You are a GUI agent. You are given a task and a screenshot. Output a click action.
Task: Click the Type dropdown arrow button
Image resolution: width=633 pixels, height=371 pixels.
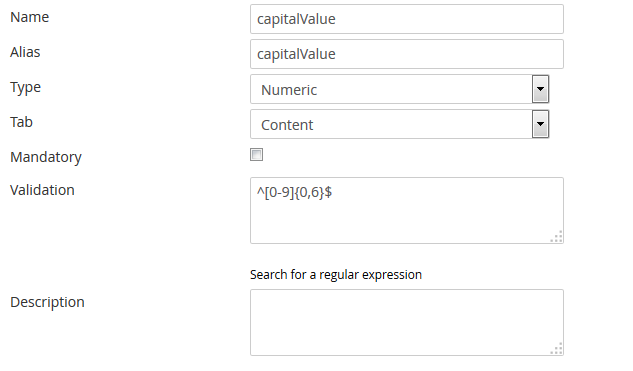pos(540,89)
